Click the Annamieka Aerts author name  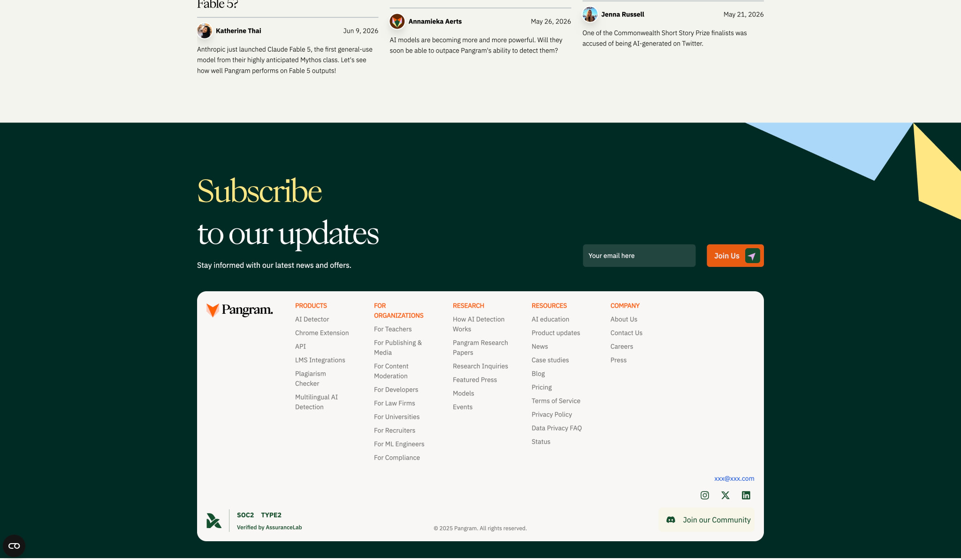click(435, 22)
